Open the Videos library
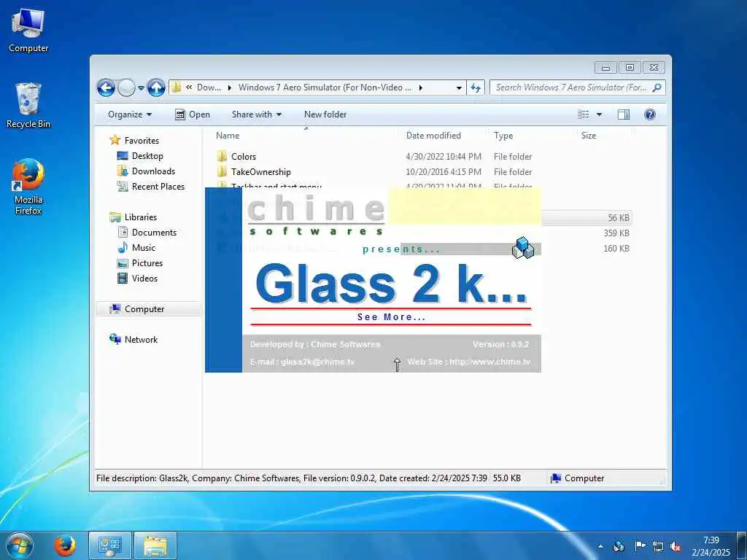Screen dimensions: 747x560 (x=144, y=278)
